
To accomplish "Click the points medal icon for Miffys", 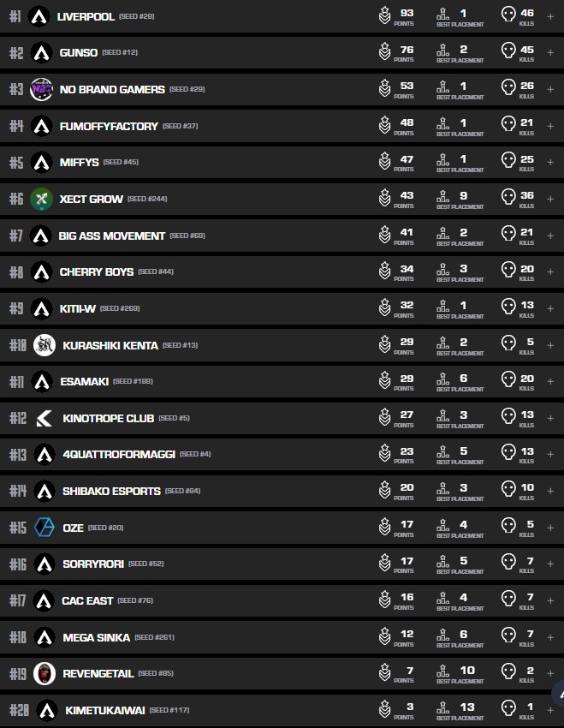I will click(x=385, y=162).
